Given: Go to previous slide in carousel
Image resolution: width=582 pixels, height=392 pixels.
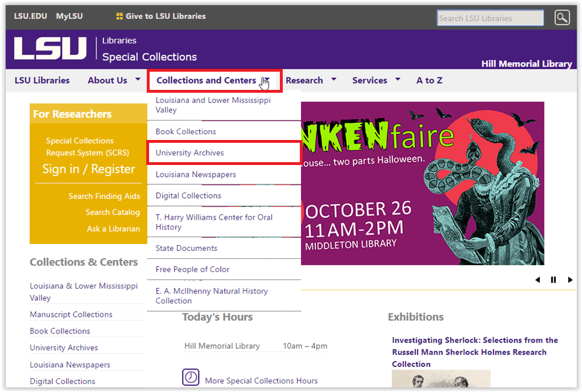Looking at the screenshot, I should [x=538, y=279].
